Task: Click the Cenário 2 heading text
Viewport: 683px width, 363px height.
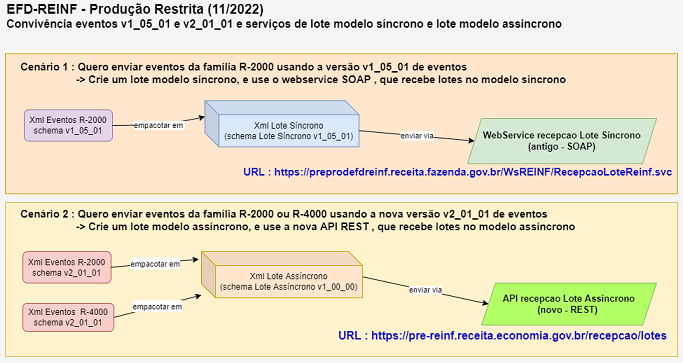Action: [x=284, y=214]
